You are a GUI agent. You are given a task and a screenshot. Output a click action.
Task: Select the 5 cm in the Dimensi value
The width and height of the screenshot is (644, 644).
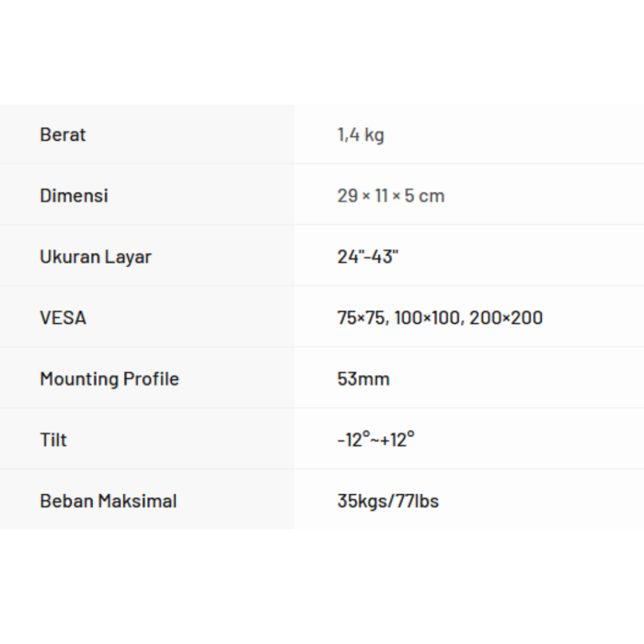pos(424,196)
